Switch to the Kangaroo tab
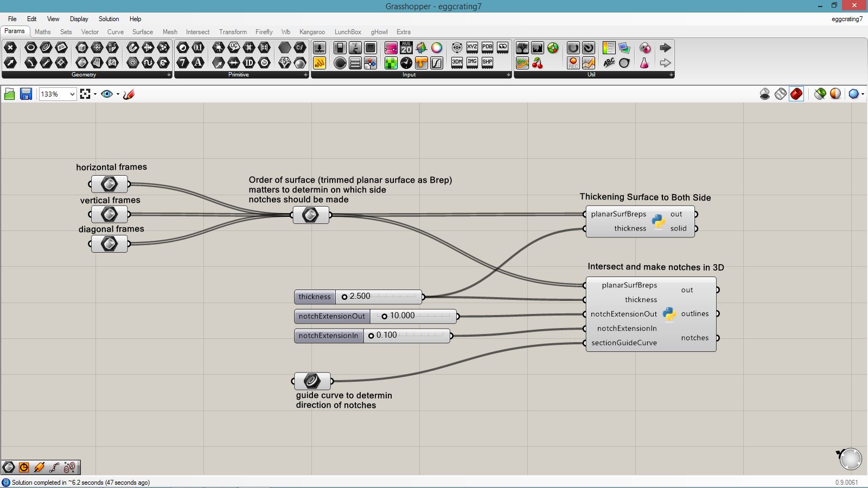Image resolution: width=868 pixels, height=488 pixels. coord(312,32)
